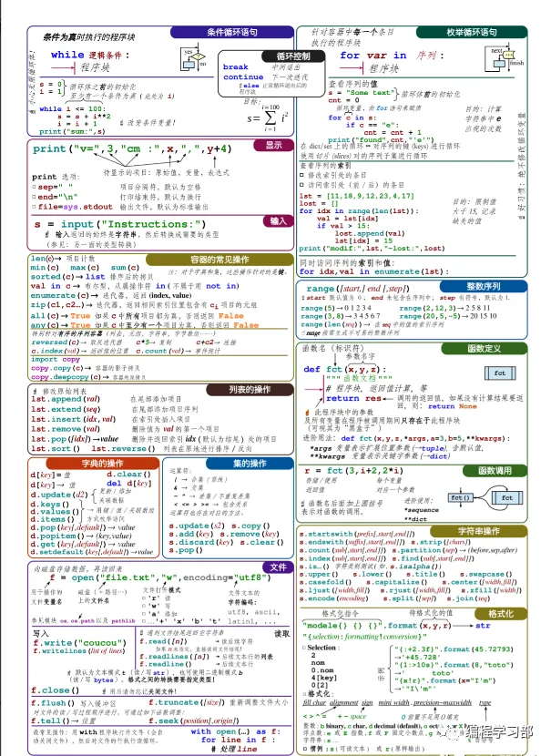Select the 字典的操作 section heading

[102, 464]
